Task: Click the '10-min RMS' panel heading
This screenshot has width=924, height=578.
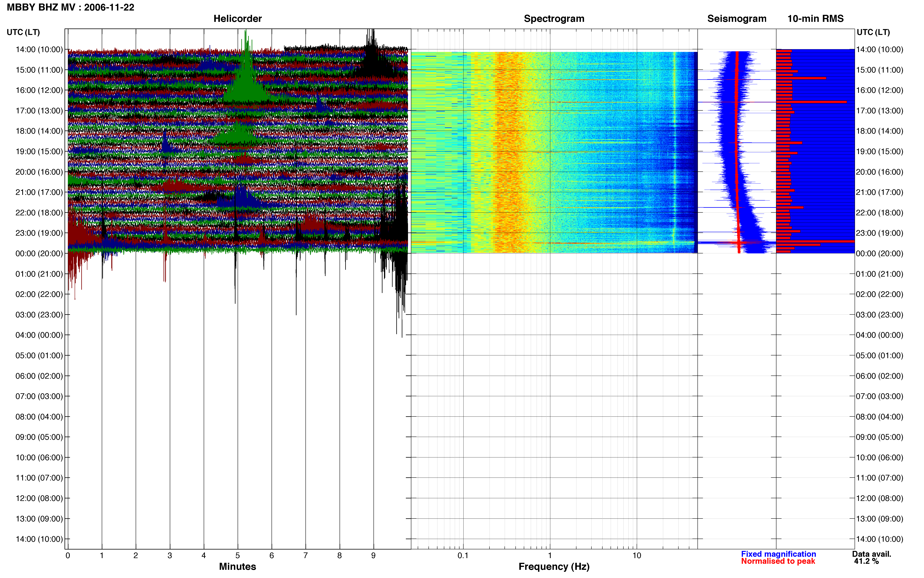Action: (x=816, y=18)
